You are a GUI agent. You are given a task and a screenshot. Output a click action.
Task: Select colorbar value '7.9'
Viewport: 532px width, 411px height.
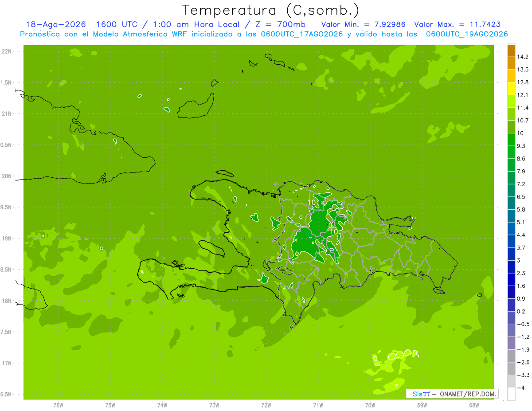tap(521, 172)
